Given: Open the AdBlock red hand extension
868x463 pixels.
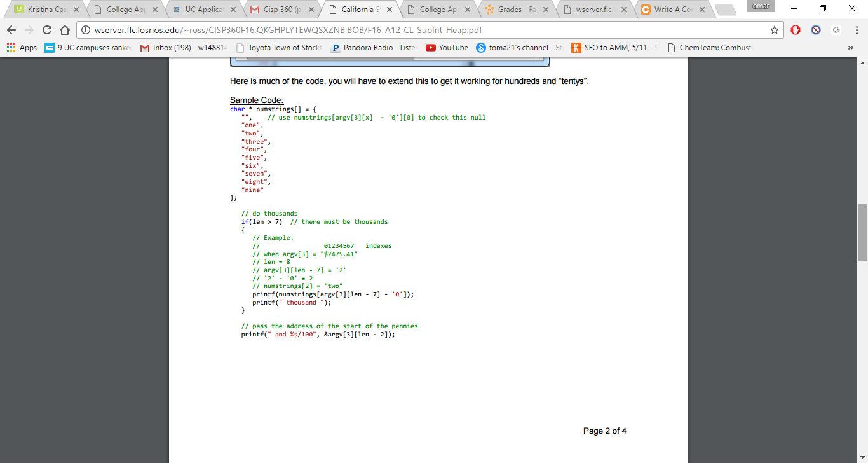Looking at the screenshot, I should [794, 29].
